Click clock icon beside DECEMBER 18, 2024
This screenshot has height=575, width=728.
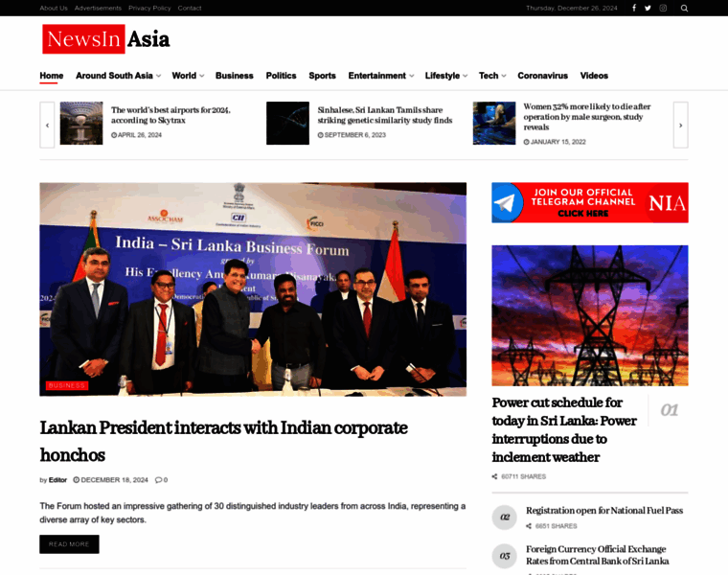[x=76, y=480]
